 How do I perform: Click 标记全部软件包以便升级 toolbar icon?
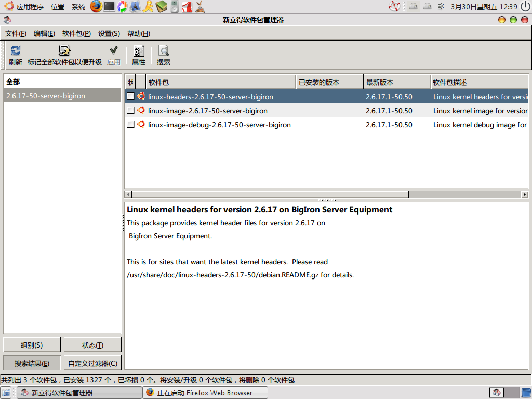pyautogui.click(x=64, y=51)
